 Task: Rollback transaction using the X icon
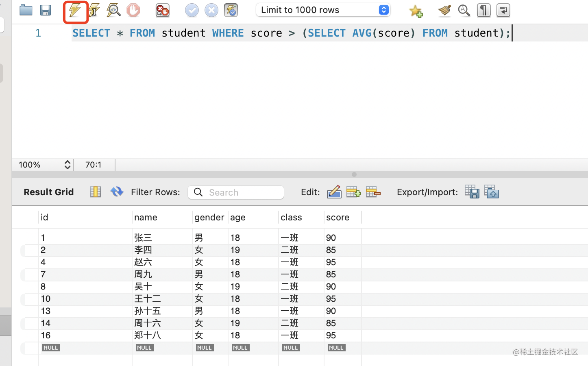point(211,10)
